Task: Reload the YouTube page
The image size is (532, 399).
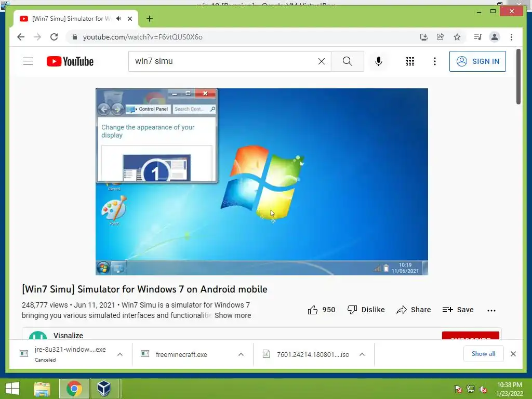Action: pos(54,37)
